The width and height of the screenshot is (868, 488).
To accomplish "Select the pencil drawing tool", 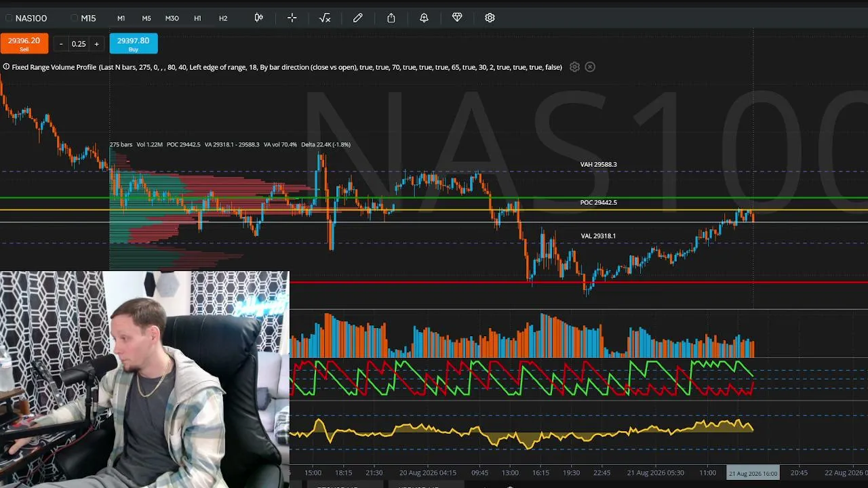I will pyautogui.click(x=358, y=18).
